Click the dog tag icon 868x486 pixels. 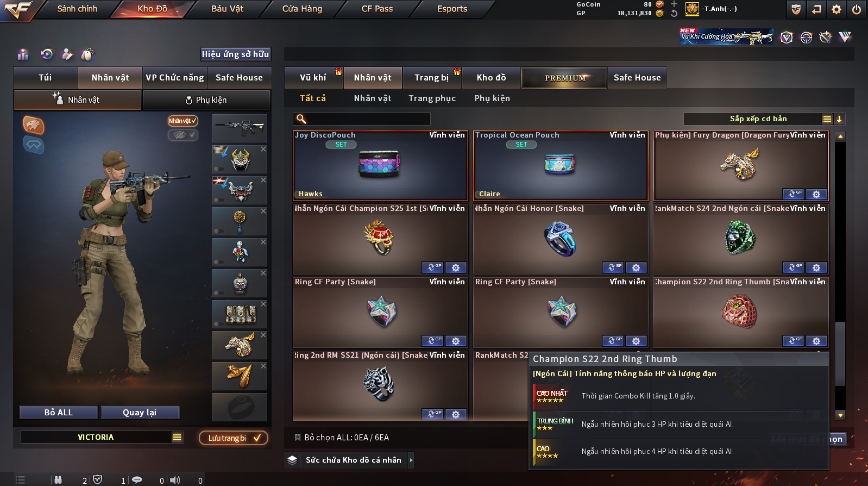(x=87, y=54)
